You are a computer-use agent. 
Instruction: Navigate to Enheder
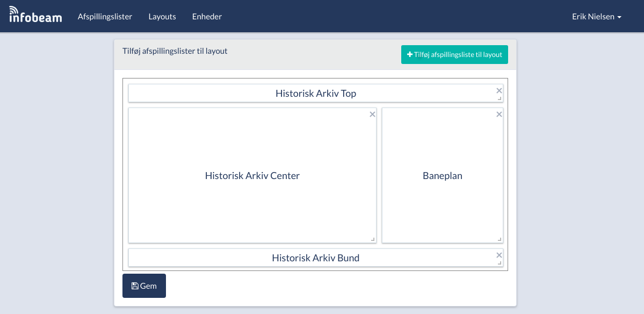(x=207, y=17)
